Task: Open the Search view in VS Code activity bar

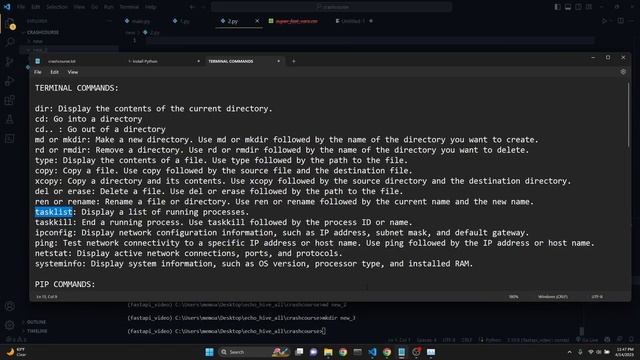Action: tap(10, 42)
